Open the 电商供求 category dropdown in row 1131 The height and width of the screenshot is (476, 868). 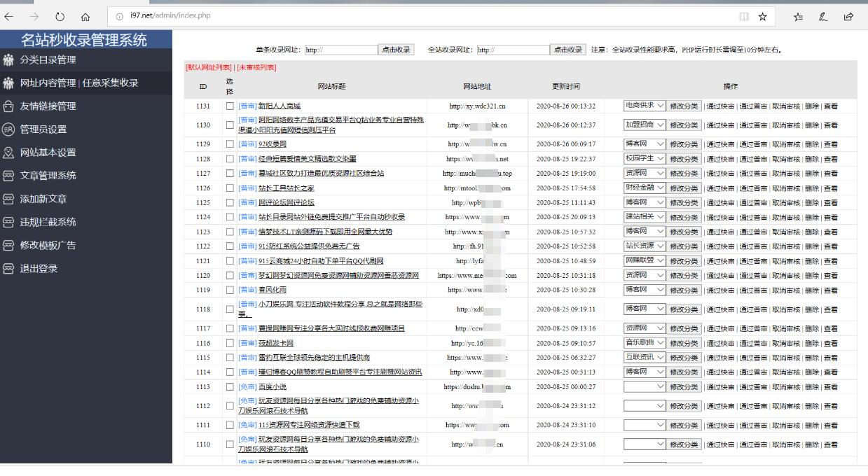tap(645, 106)
